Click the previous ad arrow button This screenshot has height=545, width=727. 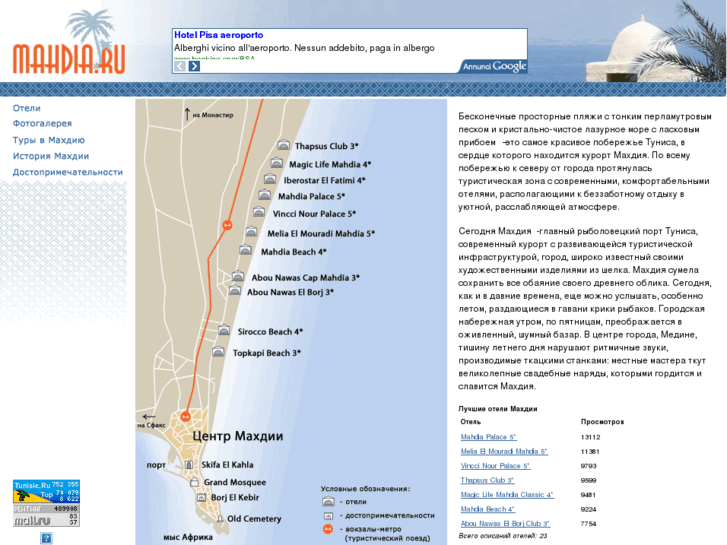(x=180, y=66)
